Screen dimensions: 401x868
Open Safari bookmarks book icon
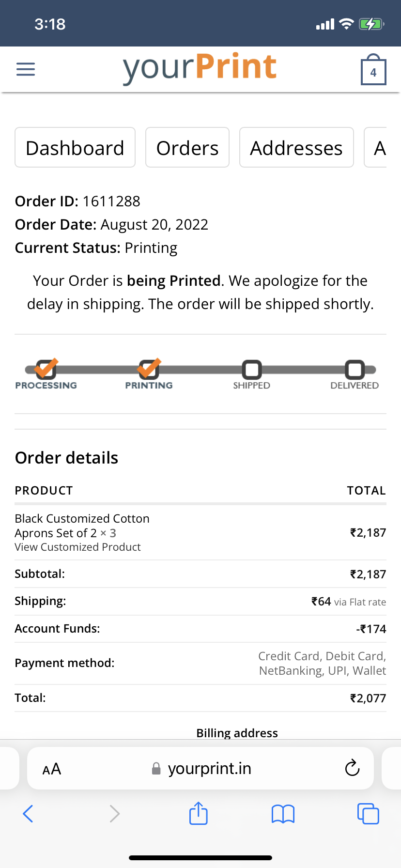(x=283, y=814)
